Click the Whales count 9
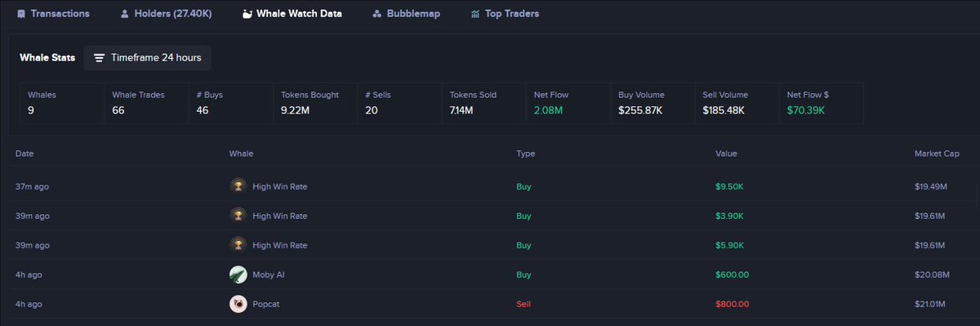The width and height of the screenshot is (980, 326). (x=31, y=110)
